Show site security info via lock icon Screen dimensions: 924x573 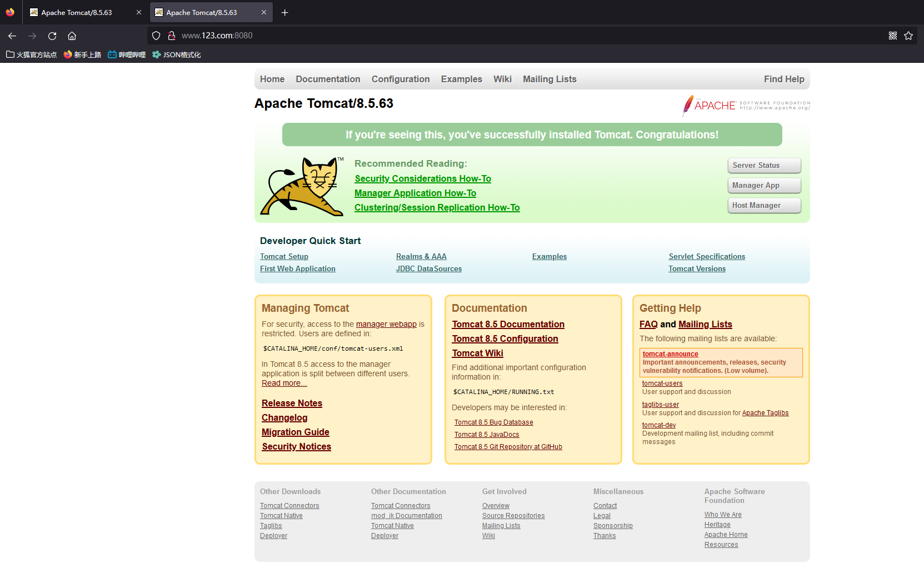pos(172,36)
